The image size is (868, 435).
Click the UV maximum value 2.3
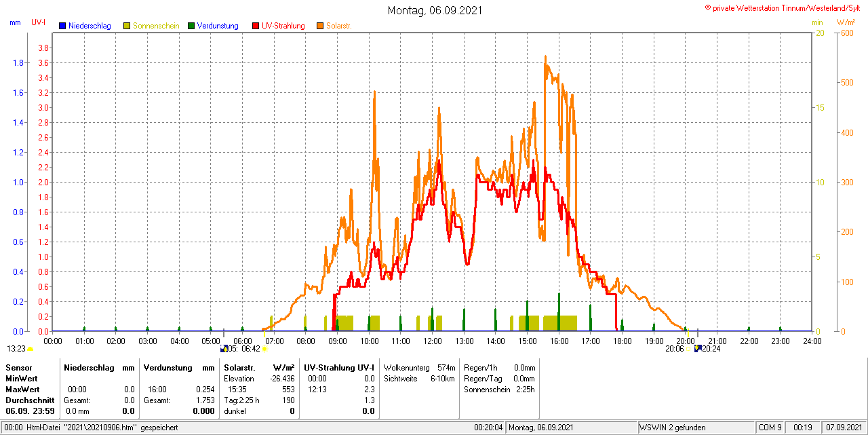click(369, 390)
